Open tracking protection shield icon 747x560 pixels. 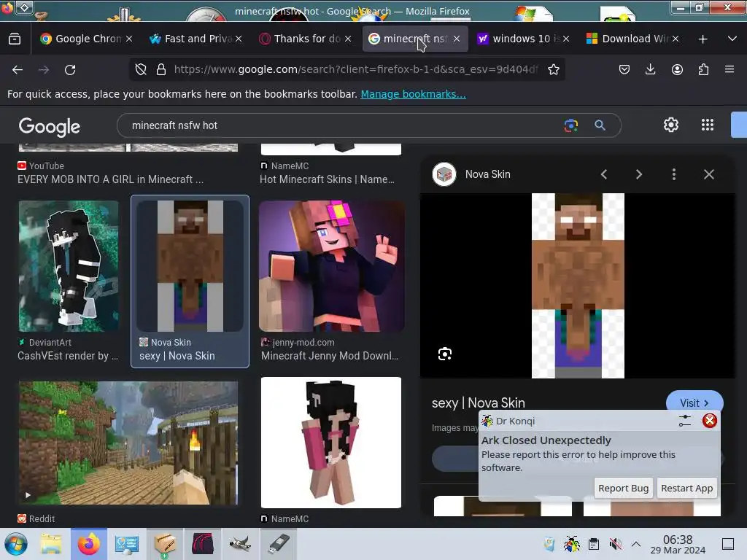141,69
